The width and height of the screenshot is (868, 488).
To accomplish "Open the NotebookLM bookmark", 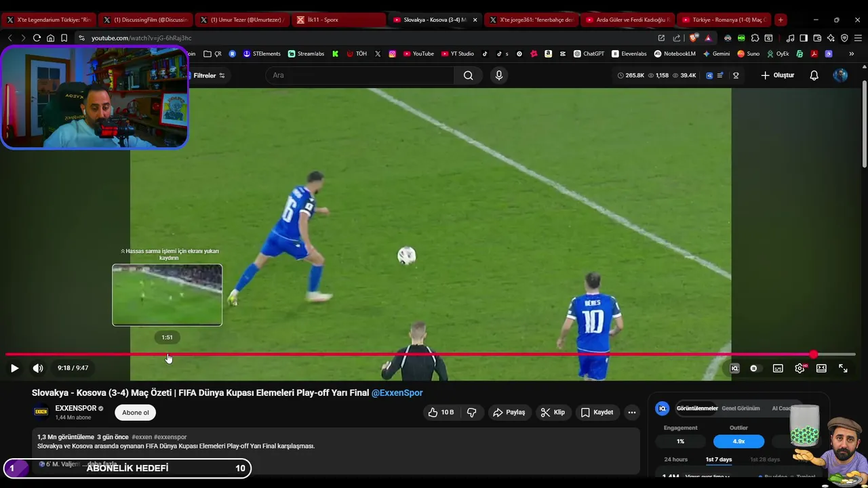I will 675,54.
